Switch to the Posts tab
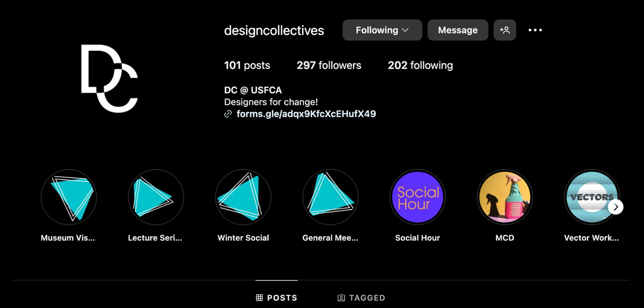The width and height of the screenshot is (644, 308). pos(277,298)
